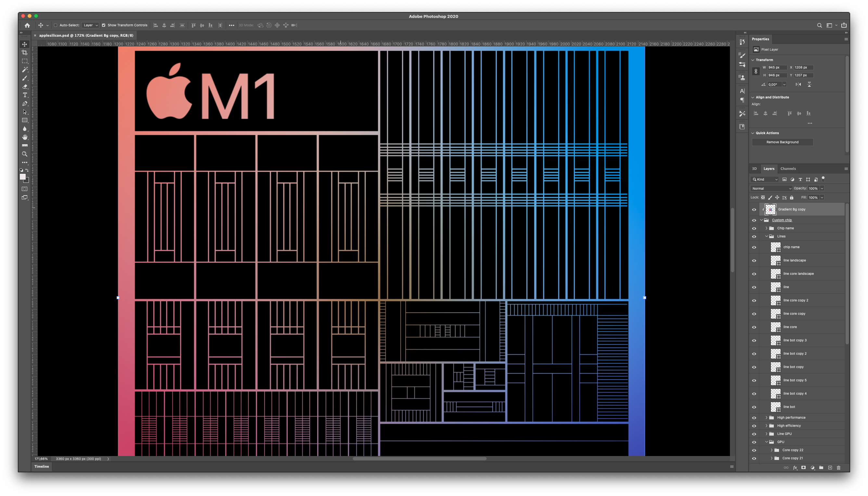The height and width of the screenshot is (496, 868).
Task: Toggle the layer filter on/off switch
Action: [823, 179]
